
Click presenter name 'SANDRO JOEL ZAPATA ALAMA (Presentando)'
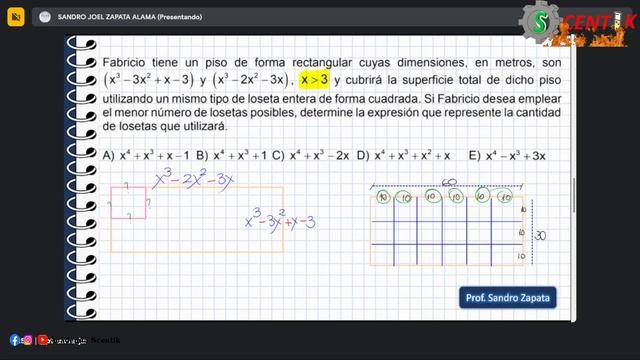click(130, 17)
